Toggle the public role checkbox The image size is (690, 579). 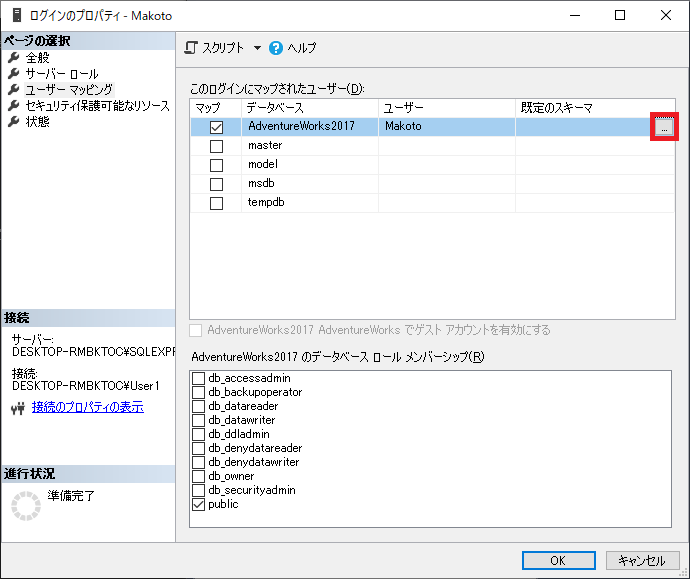[198, 505]
